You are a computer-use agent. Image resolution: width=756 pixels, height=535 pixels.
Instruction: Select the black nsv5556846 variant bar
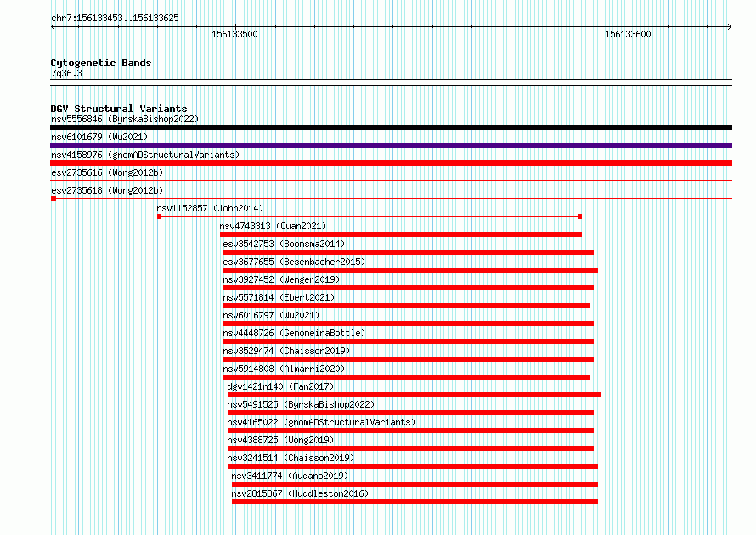[391, 127]
